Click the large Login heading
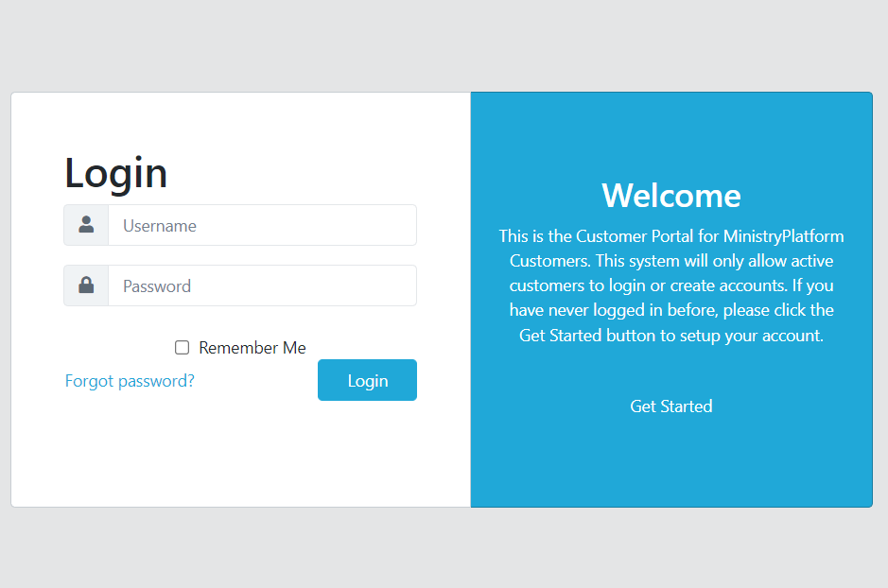Viewport: 888px width, 588px height. pyautogui.click(x=116, y=173)
